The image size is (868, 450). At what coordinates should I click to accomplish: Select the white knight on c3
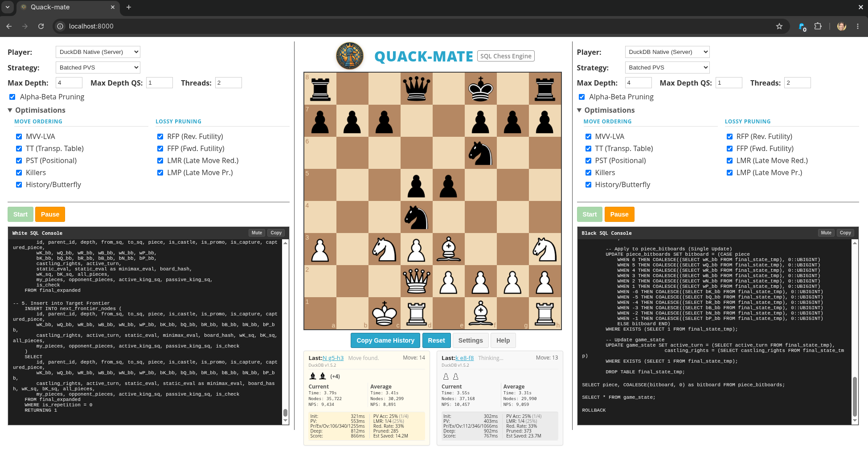pyautogui.click(x=384, y=249)
